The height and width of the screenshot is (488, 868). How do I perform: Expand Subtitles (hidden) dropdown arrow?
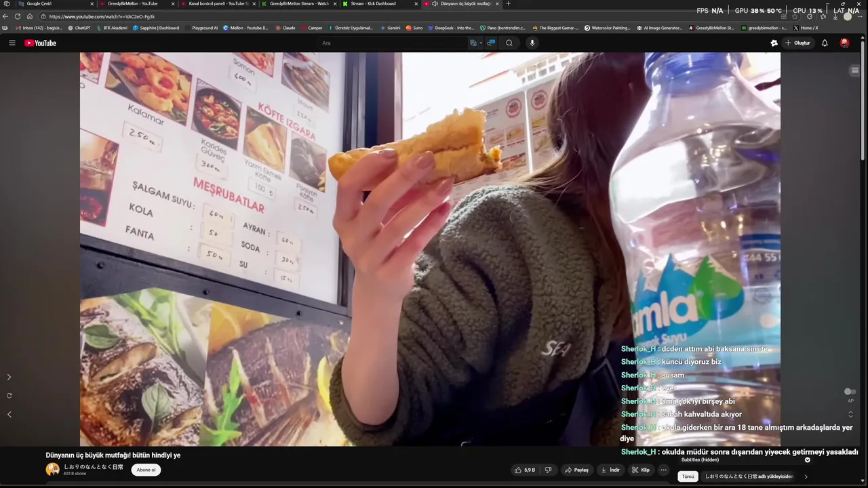click(807, 460)
